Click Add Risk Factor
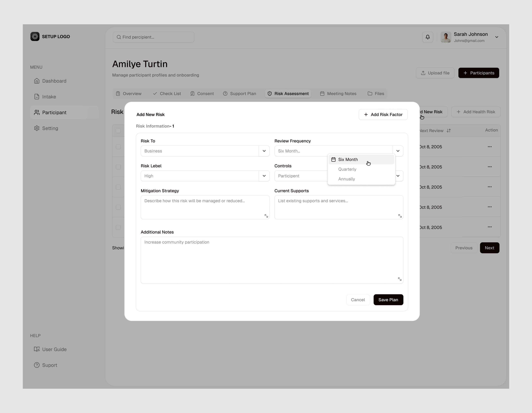 (383, 114)
